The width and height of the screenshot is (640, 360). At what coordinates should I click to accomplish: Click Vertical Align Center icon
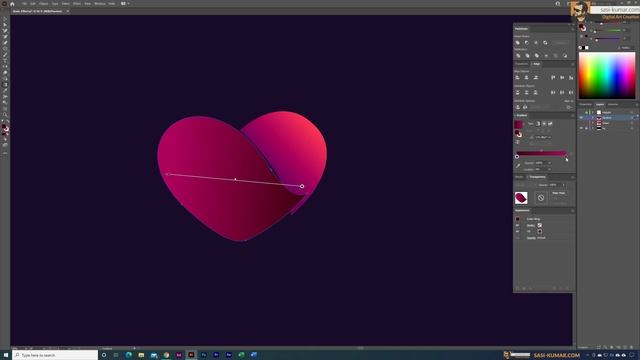click(562, 77)
